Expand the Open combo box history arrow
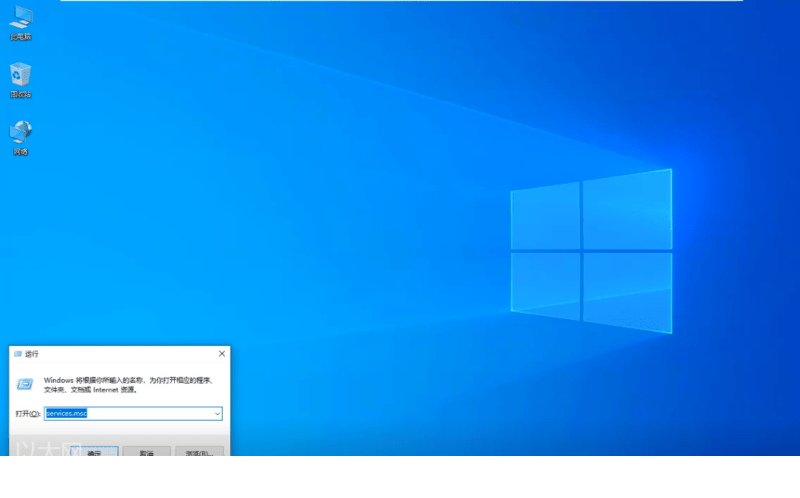 point(216,413)
